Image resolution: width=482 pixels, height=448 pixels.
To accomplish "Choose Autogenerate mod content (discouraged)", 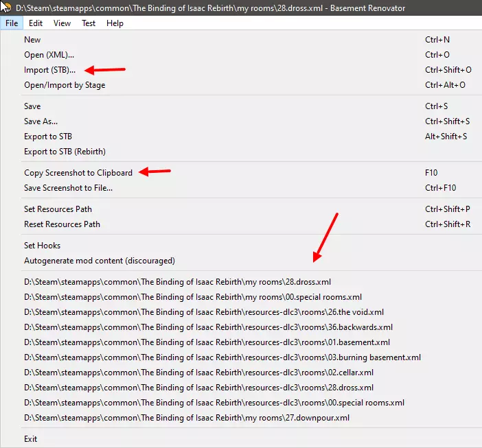I will pos(241,261).
